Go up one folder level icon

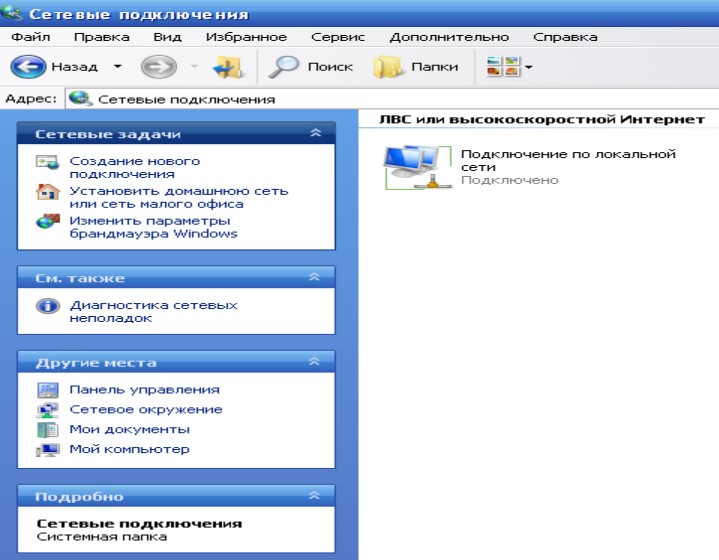[x=228, y=67]
